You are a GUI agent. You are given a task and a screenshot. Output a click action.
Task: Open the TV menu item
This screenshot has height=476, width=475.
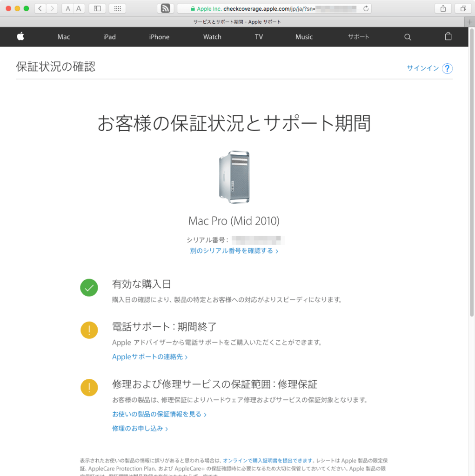pos(259,37)
